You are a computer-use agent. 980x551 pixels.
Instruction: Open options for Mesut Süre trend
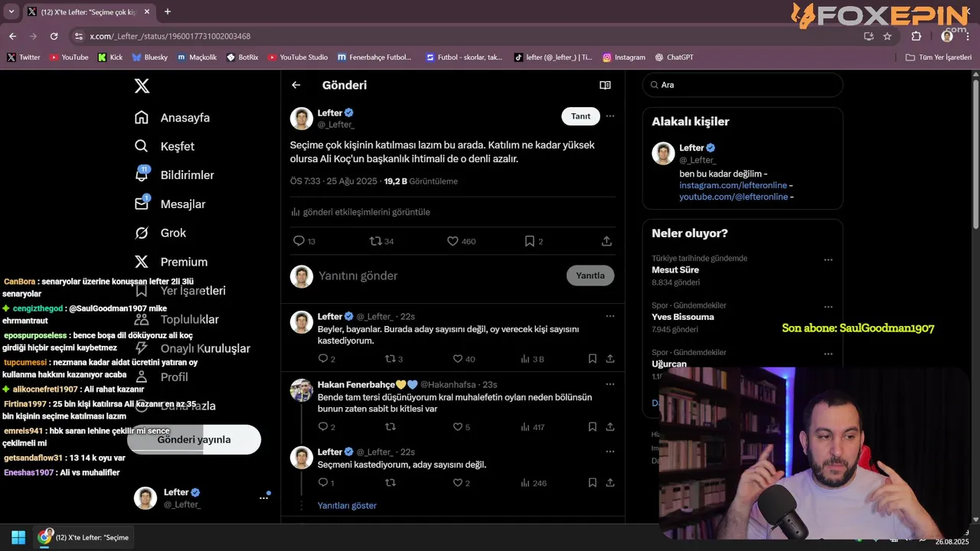pyautogui.click(x=828, y=260)
